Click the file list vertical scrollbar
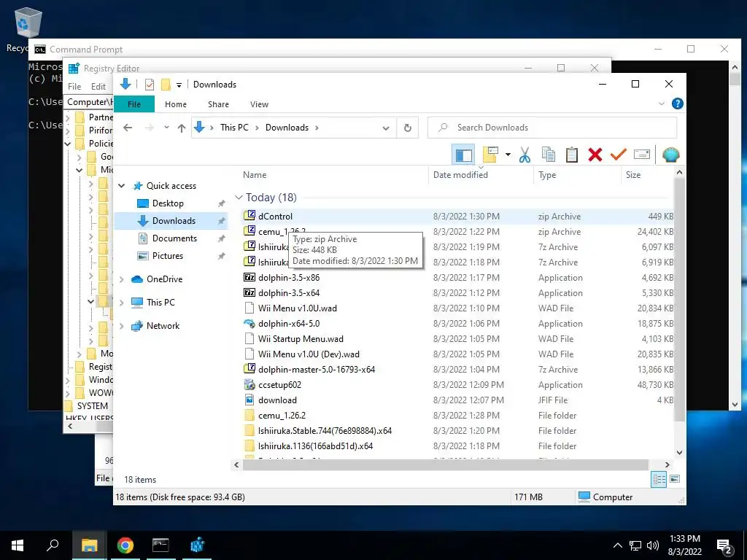The width and height of the screenshot is (747, 560). click(x=679, y=300)
